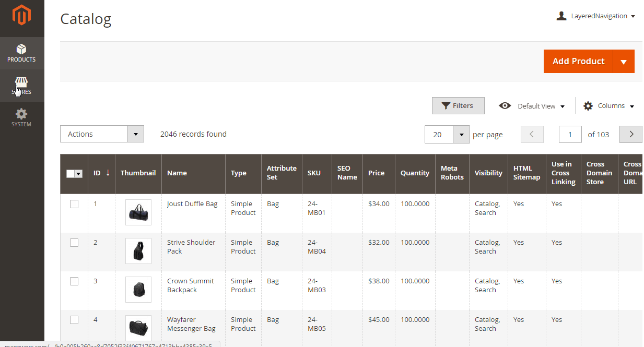This screenshot has height=347, width=644.
Task: Check the Crown Summit Backpack row
Action: tap(74, 281)
